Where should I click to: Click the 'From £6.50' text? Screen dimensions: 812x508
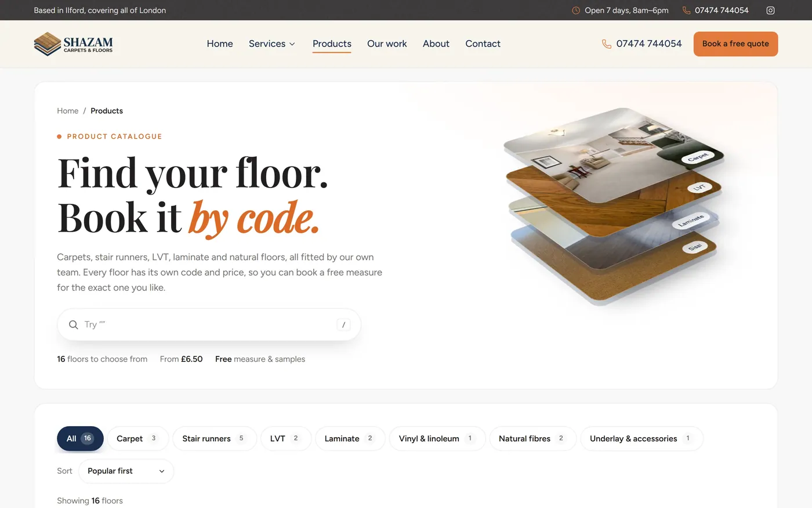pyautogui.click(x=181, y=359)
